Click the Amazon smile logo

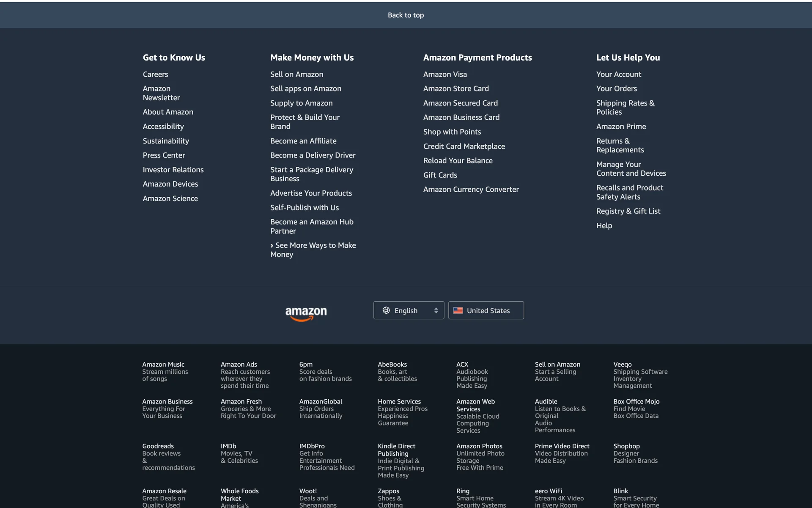coord(306,313)
